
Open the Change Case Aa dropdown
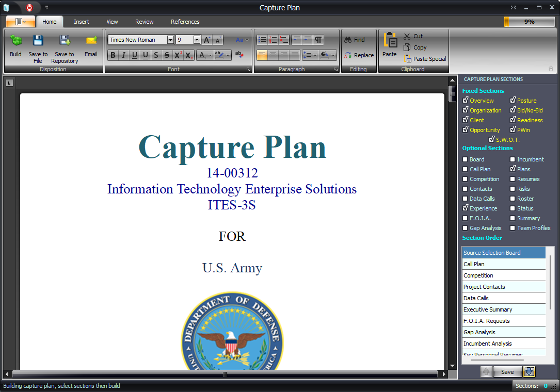pos(242,40)
